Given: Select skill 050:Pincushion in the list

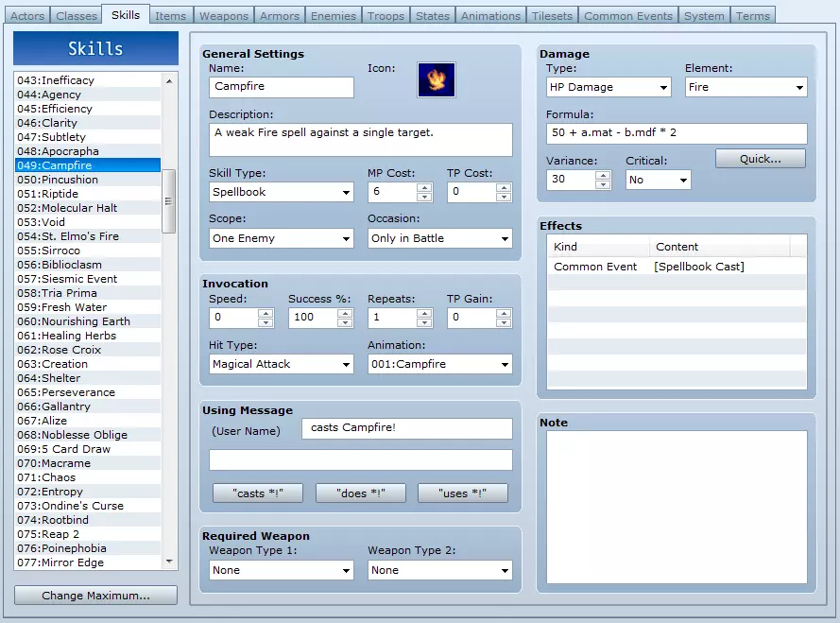Looking at the screenshot, I should point(88,180).
